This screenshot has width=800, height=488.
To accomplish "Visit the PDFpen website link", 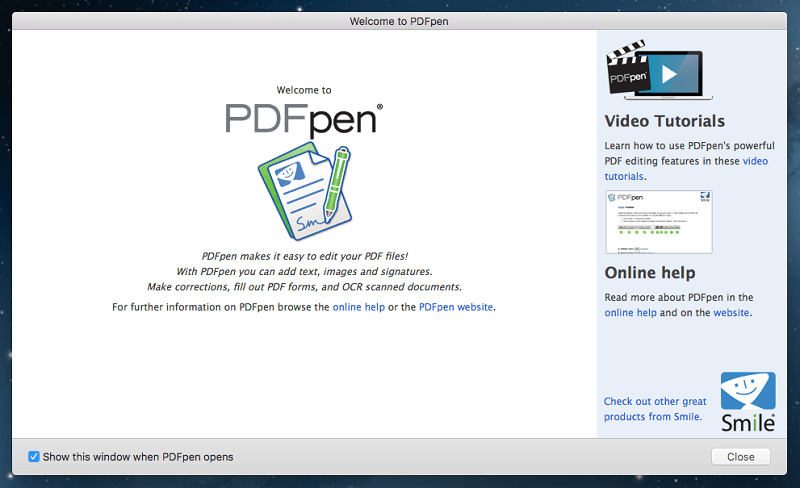I will point(456,307).
